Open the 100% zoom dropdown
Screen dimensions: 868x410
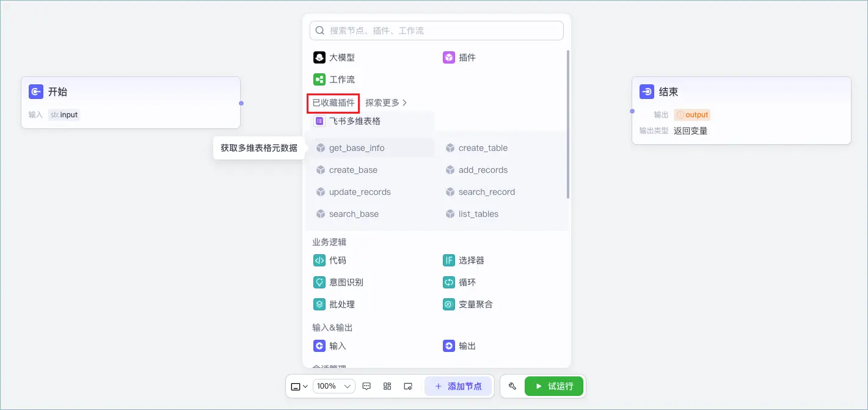[334, 386]
